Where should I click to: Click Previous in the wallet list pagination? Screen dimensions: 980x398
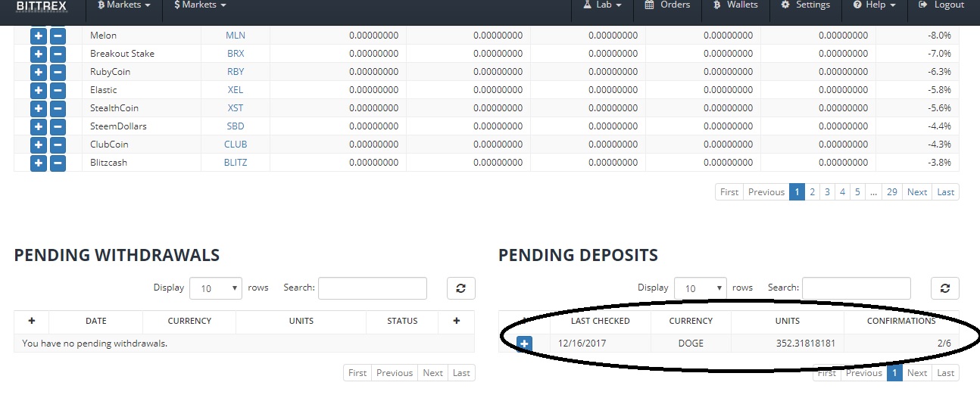point(766,192)
